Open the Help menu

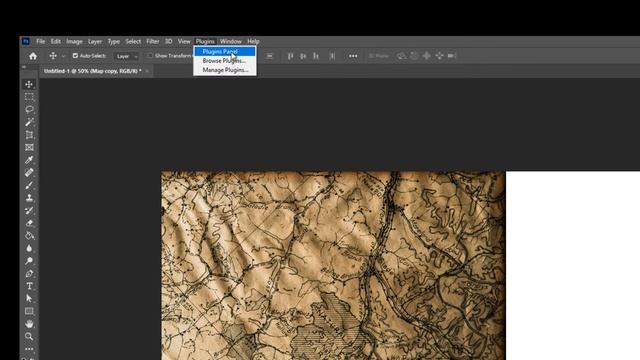(x=253, y=41)
